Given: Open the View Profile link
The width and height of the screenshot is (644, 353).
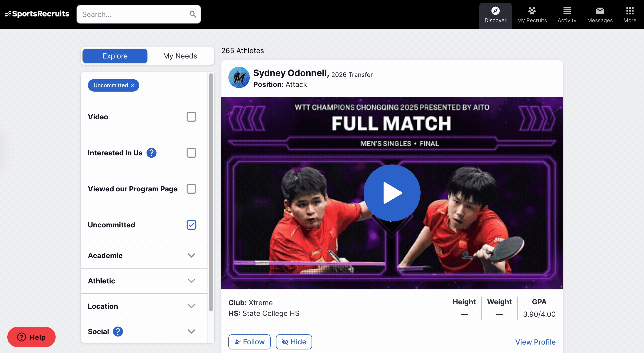Looking at the screenshot, I should [535, 342].
